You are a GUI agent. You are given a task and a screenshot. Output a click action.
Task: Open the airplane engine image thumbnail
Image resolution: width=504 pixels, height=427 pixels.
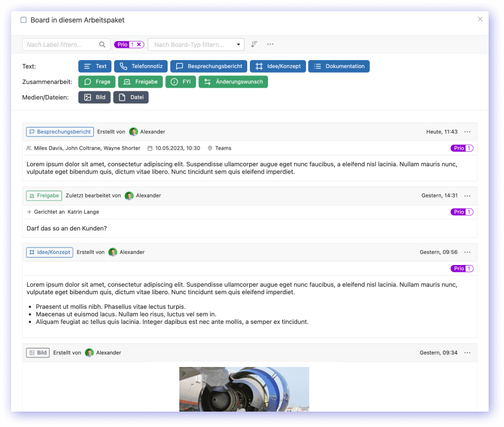[x=244, y=389]
